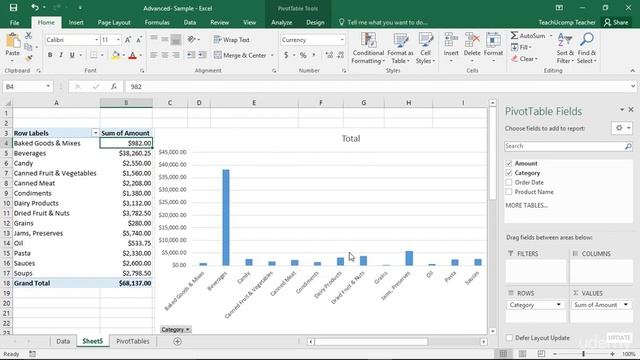Open the Format cells menu
This screenshot has height=360, width=640.
tap(493, 48)
